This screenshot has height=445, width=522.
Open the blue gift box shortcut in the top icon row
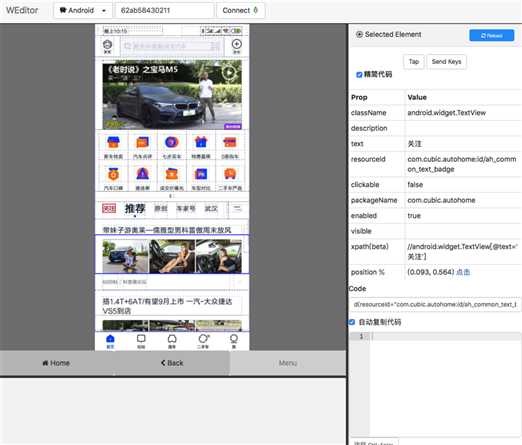click(201, 143)
